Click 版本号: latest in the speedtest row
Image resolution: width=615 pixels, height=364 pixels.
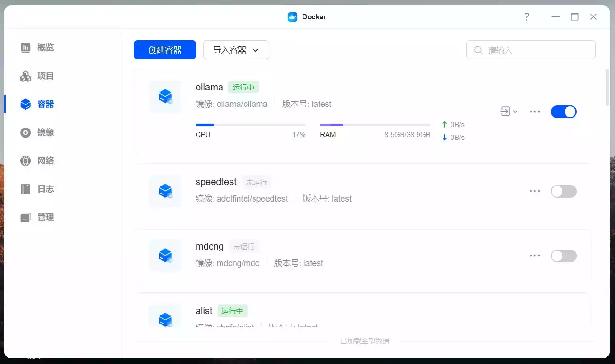point(327,199)
